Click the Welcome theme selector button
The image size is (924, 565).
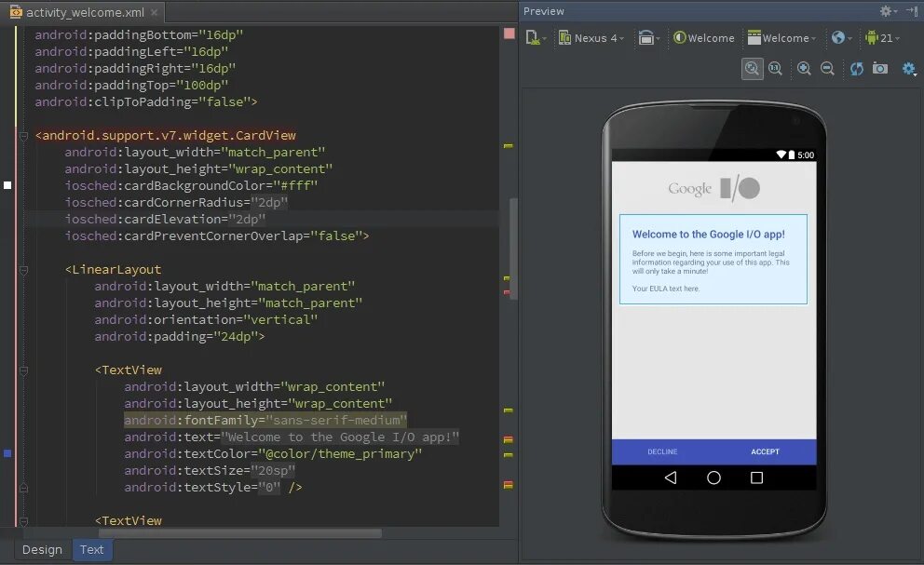coord(704,38)
